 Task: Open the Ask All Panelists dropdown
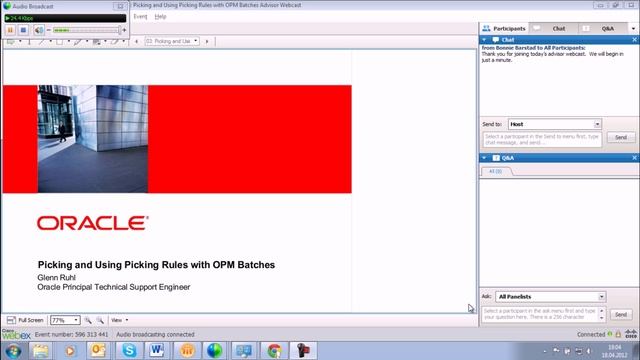[x=551, y=297]
